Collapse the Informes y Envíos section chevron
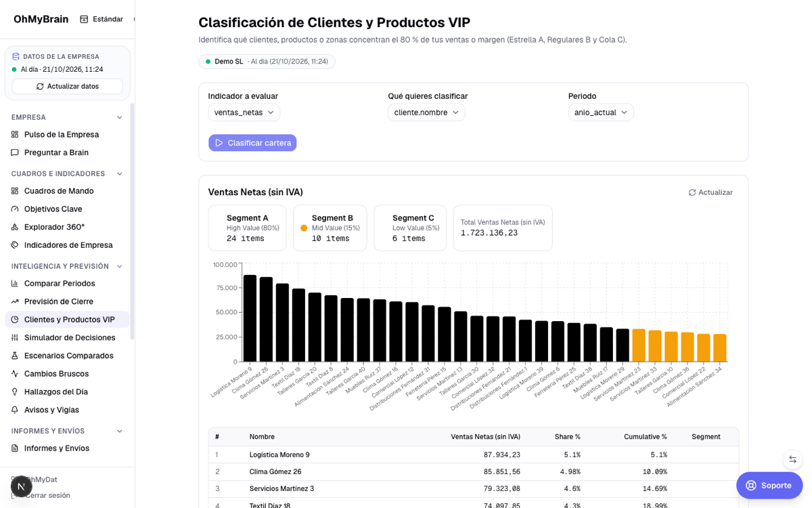This screenshot has height=508, width=812. point(120,431)
